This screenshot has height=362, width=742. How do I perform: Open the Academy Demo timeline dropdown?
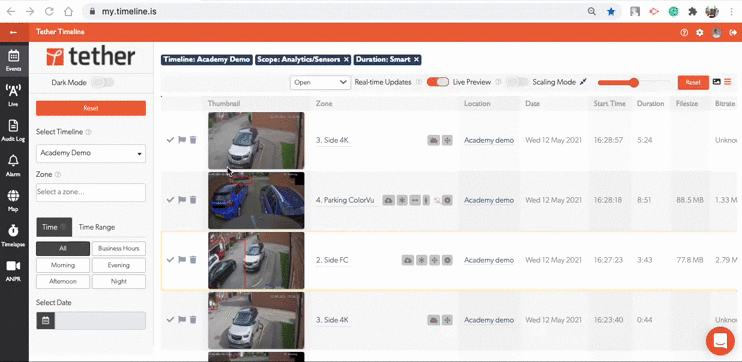coord(91,153)
